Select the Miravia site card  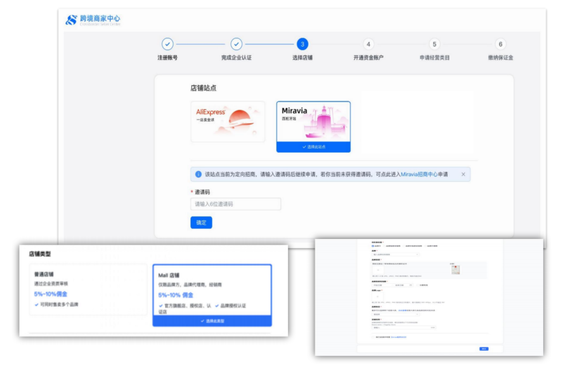point(313,122)
